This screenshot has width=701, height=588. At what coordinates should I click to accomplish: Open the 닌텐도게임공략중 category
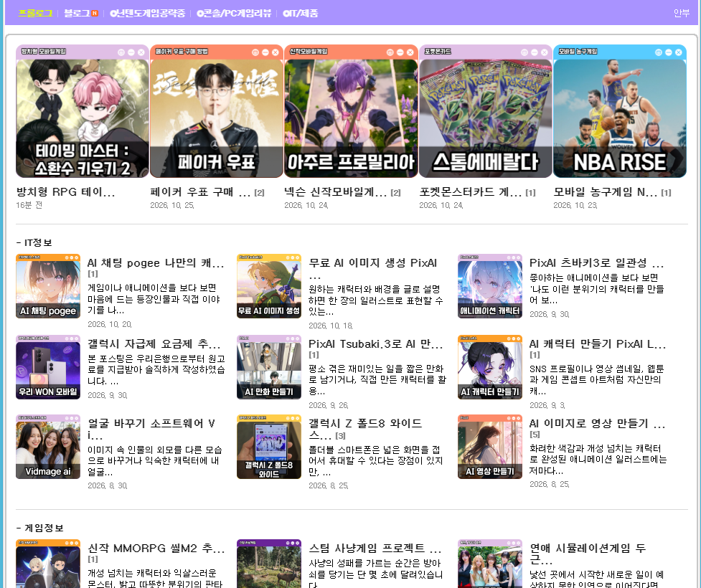[x=148, y=13]
